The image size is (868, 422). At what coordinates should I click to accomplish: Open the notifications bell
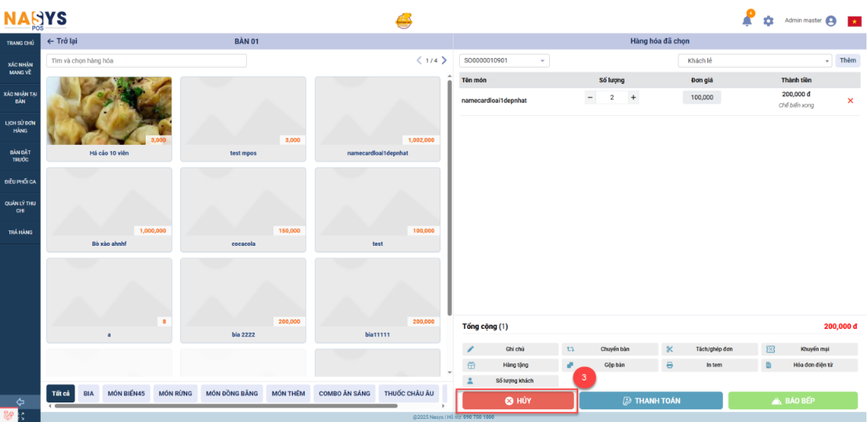[x=747, y=21]
